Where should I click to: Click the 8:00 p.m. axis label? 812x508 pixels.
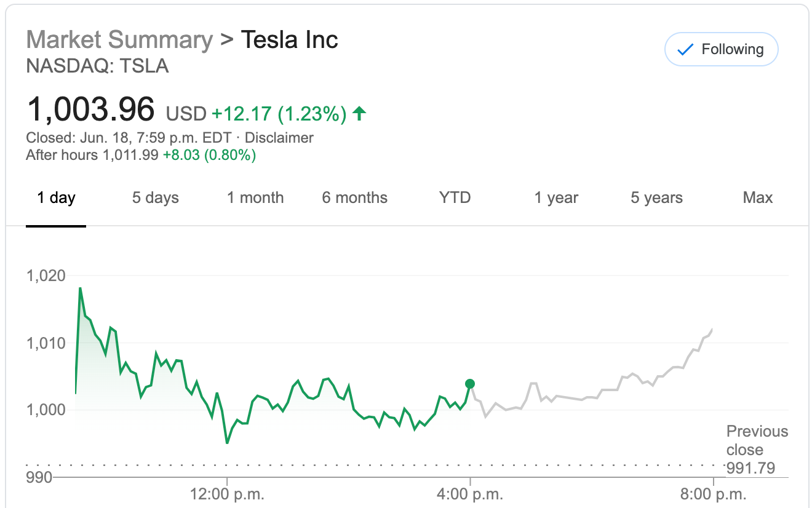click(x=714, y=494)
